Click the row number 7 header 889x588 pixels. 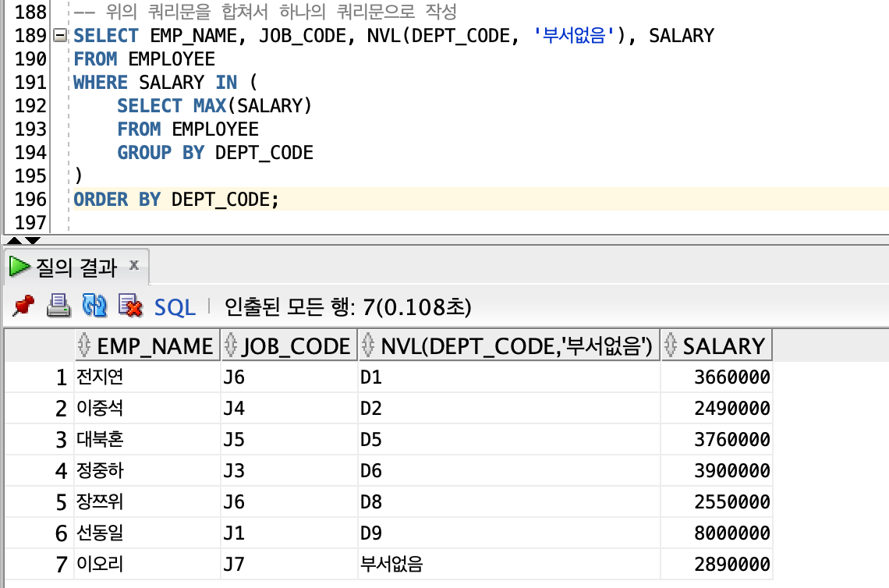click(x=40, y=564)
